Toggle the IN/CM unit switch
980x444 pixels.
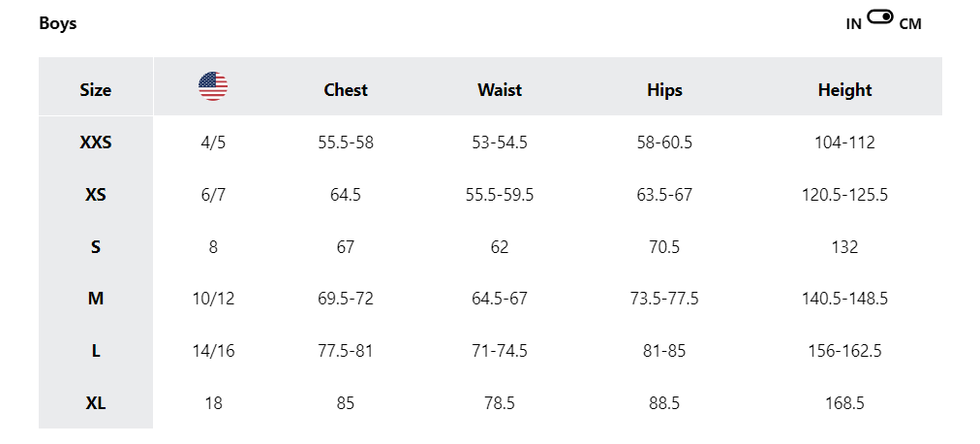click(880, 17)
